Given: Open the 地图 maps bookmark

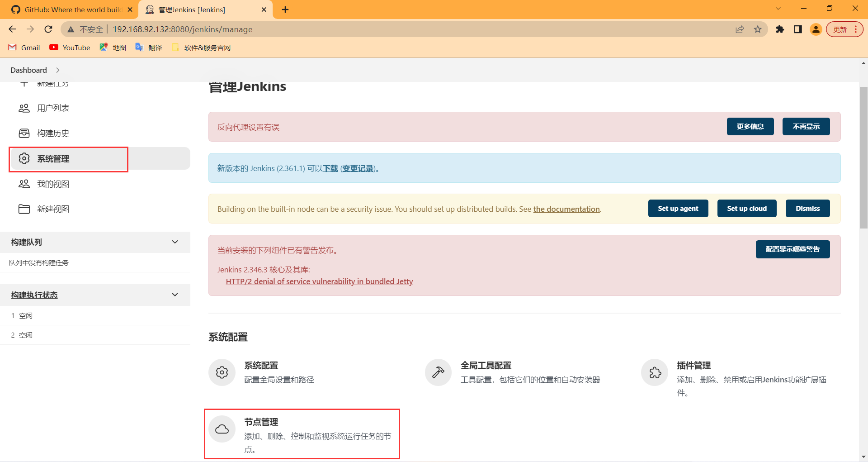Looking at the screenshot, I should (x=113, y=48).
